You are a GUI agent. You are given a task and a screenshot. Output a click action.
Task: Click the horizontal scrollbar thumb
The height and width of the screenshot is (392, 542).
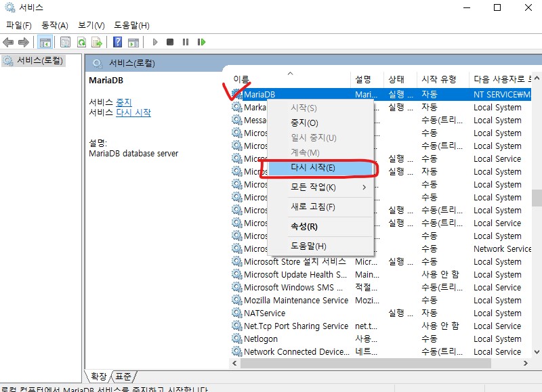pyautogui.click(x=366, y=363)
